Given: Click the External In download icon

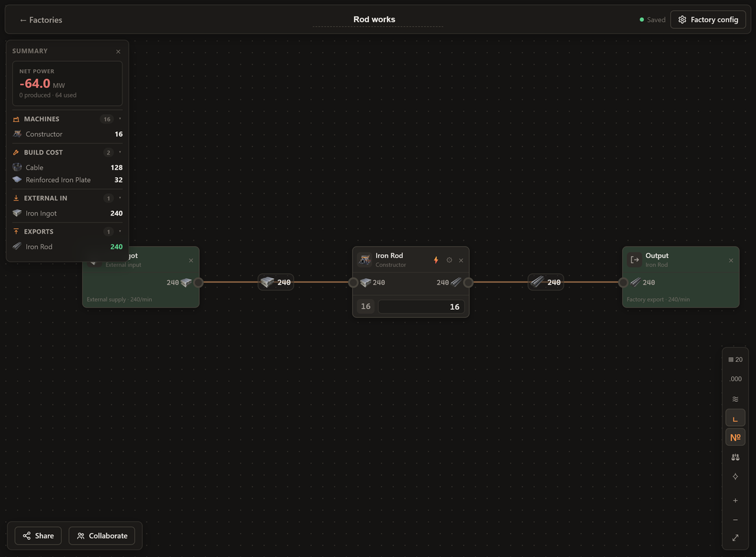Looking at the screenshot, I should tap(16, 198).
